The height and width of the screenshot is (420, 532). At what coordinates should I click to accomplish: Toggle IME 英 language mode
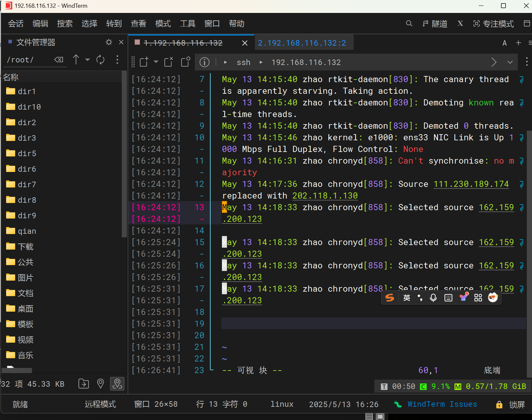[407, 298]
